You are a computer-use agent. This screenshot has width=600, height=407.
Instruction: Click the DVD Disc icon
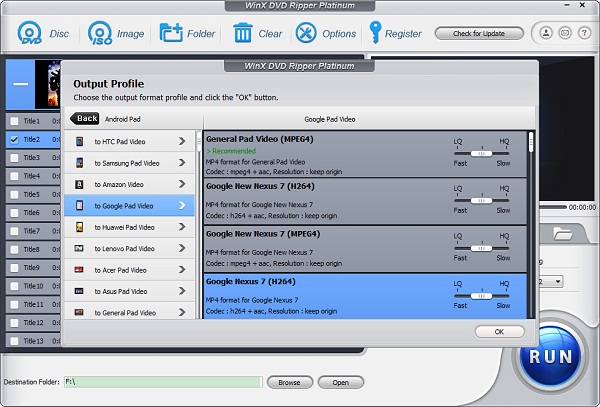click(29, 33)
